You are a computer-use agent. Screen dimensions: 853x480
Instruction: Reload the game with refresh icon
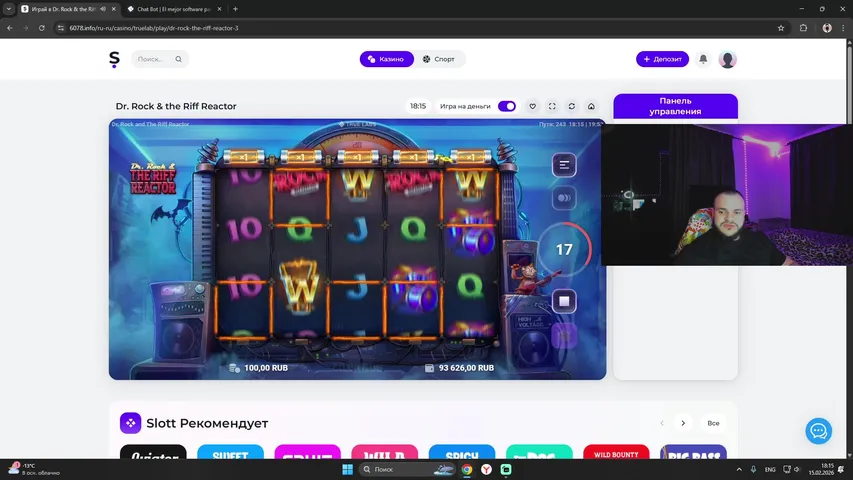pyautogui.click(x=572, y=106)
